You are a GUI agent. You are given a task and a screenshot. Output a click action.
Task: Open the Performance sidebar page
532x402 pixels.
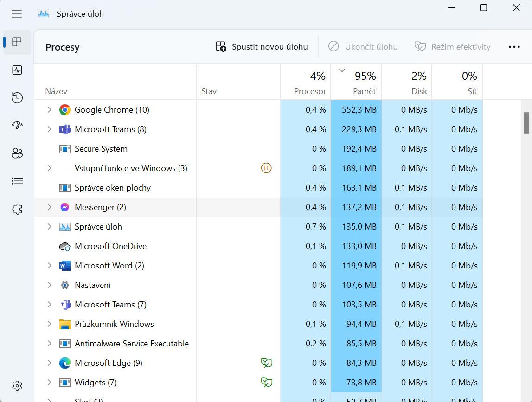[17, 70]
